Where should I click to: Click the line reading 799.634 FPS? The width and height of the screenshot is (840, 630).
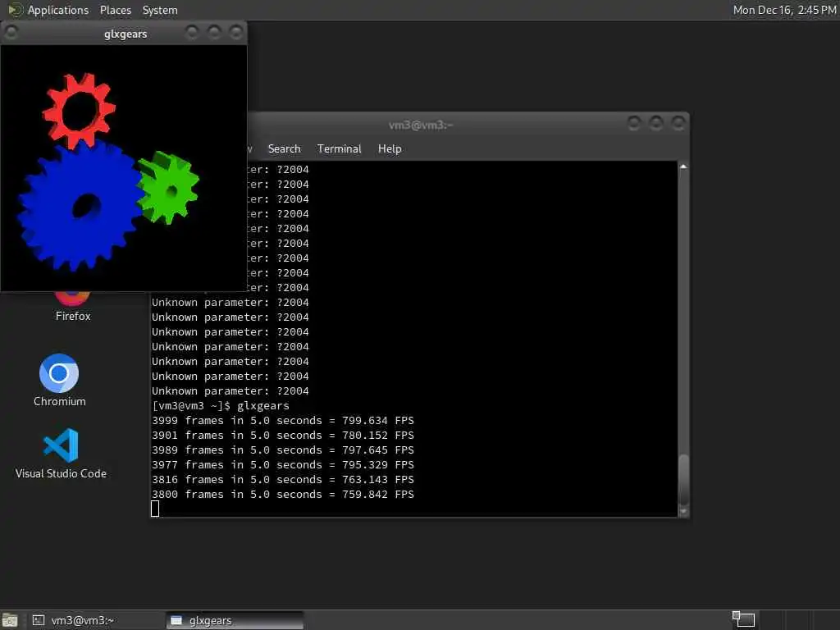(283, 421)
